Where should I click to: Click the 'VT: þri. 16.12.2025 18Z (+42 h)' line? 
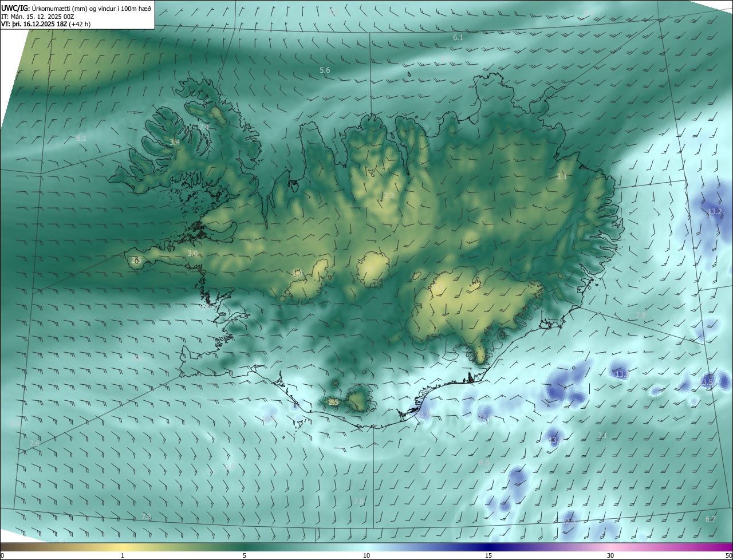point(46,24)
